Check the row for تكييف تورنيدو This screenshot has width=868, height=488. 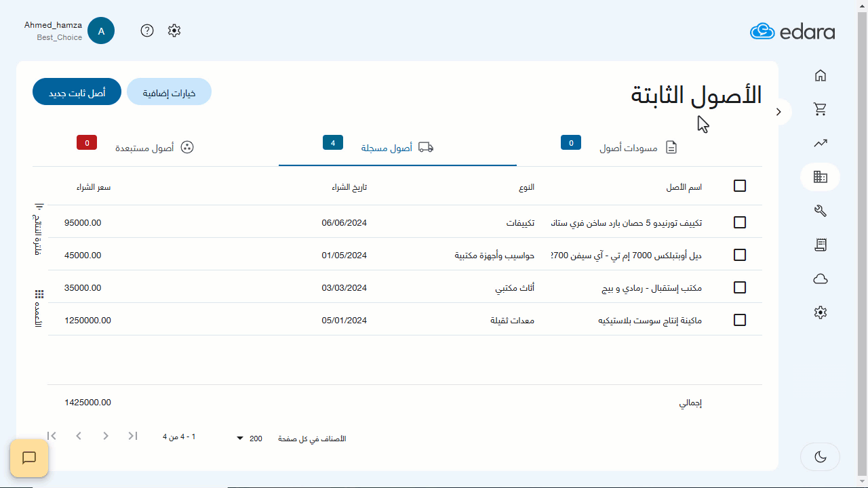point(740,222)
